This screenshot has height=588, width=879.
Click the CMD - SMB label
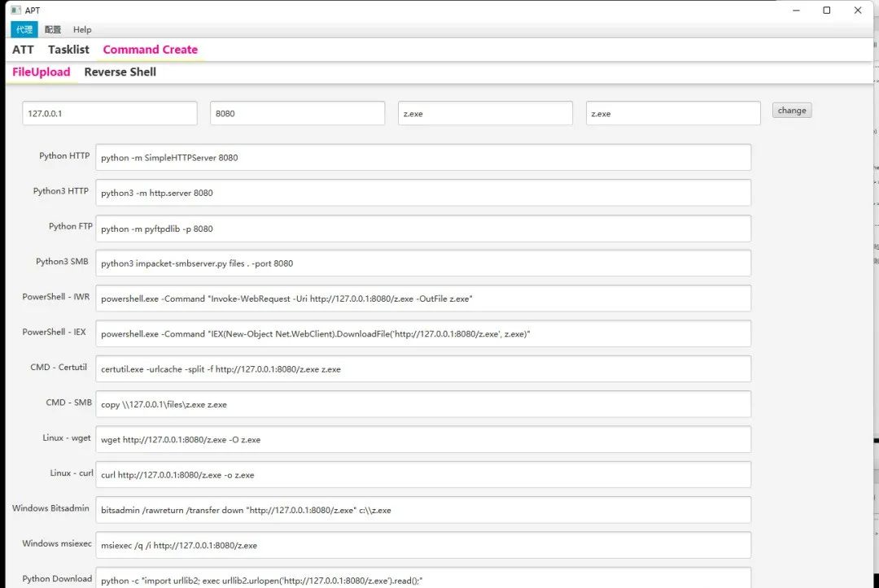pos(69,403)
